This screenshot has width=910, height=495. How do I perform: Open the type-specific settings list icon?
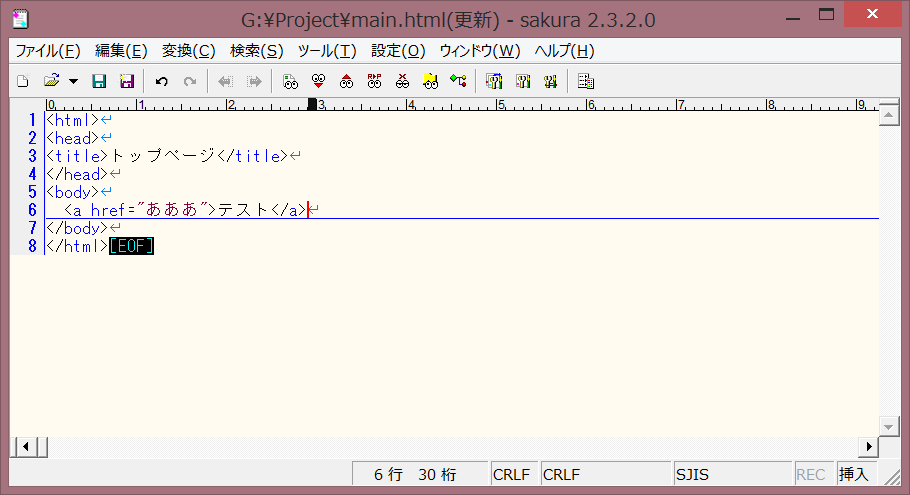click(494, 81)
